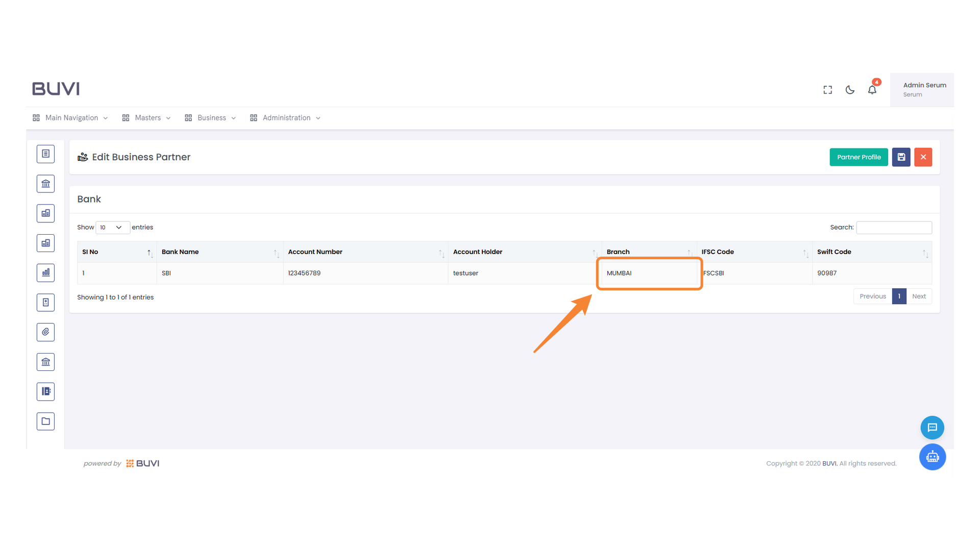Screen dimensions: 980x551
Task: Sort table by Bank Name column
Action: click(219, 252)
